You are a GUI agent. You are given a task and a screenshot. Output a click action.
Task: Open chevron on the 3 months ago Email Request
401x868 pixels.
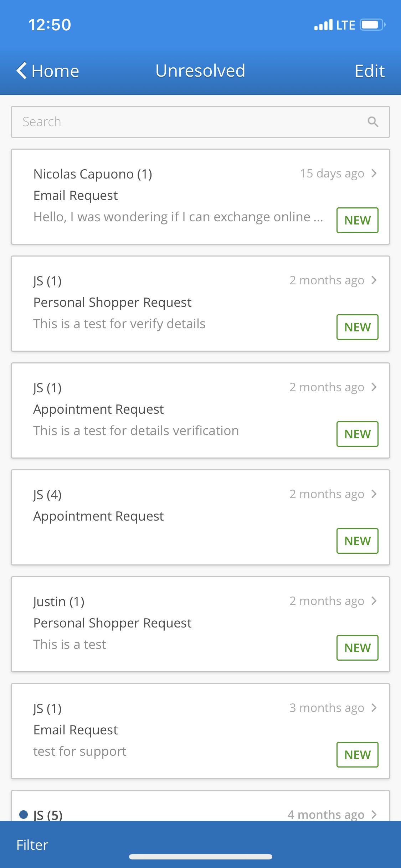(x=374, y=708)
